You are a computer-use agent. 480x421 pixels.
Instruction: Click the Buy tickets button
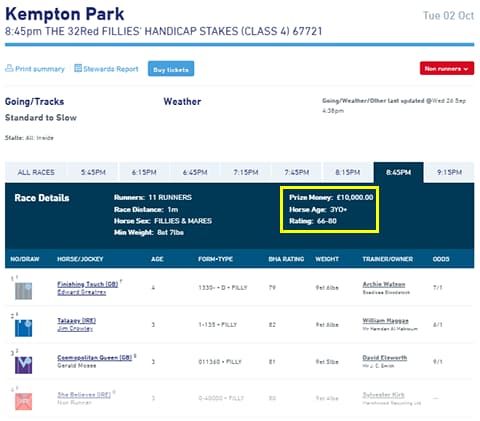click(171, 69)
